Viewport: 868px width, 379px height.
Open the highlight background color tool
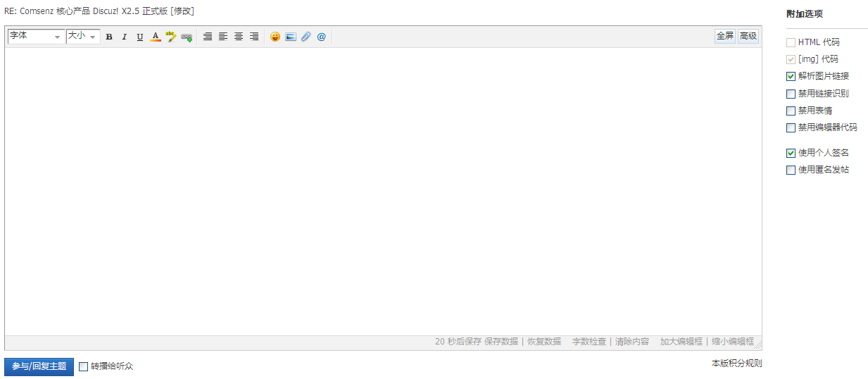(171, 37)
